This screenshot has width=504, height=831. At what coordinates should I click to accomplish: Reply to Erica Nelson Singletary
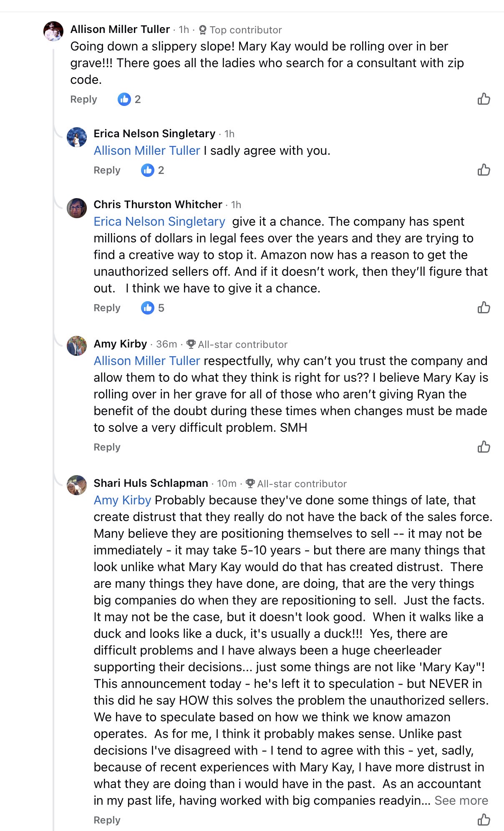pyautogui.click(x=107, y=170)
